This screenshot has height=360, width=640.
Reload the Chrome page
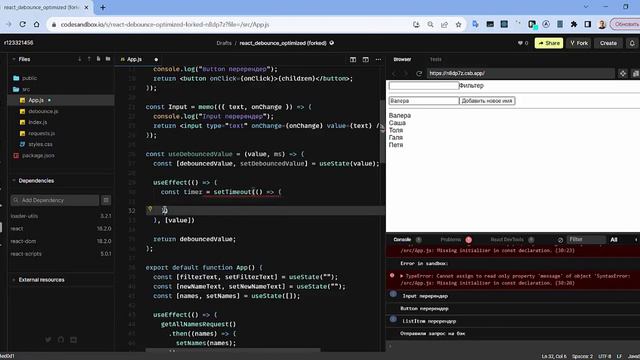pos(22,24)
